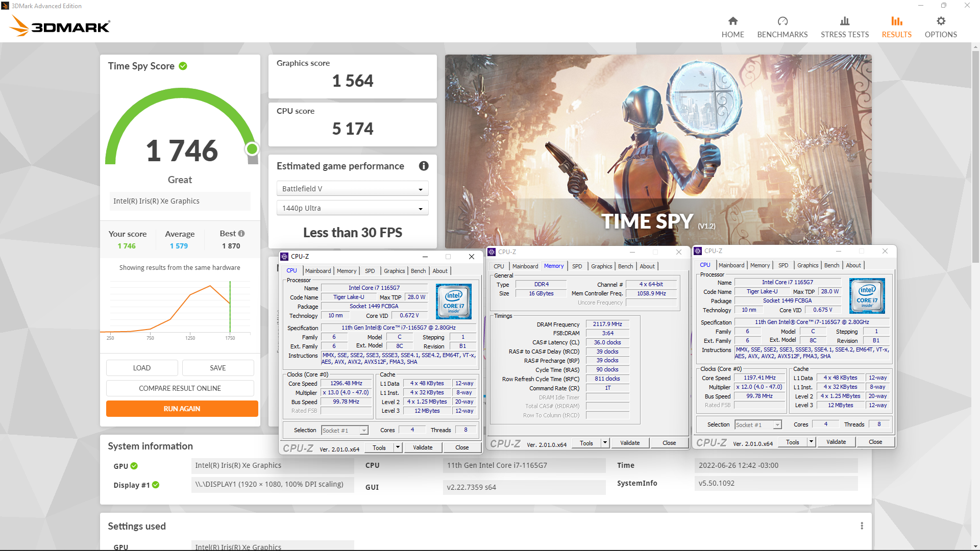
Task: Click the Multiplier field in left CPU-Z
Action: (346, 393)
